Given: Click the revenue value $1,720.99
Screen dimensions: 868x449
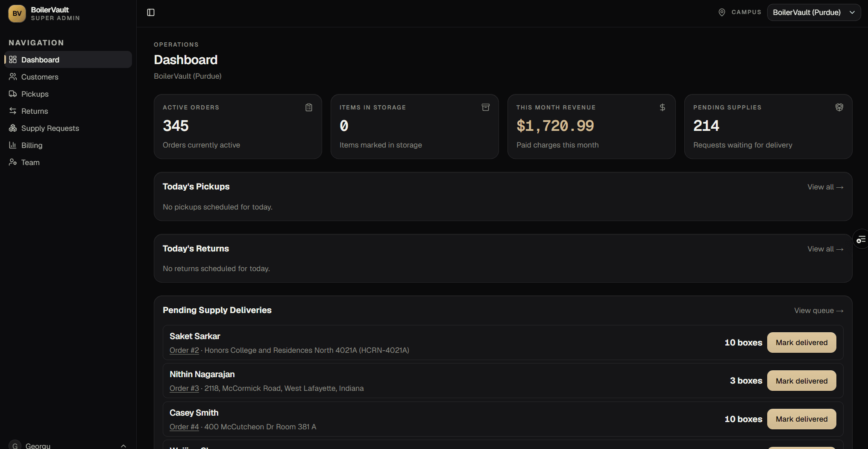Looking at the screenshot, I should coord(555,126).
